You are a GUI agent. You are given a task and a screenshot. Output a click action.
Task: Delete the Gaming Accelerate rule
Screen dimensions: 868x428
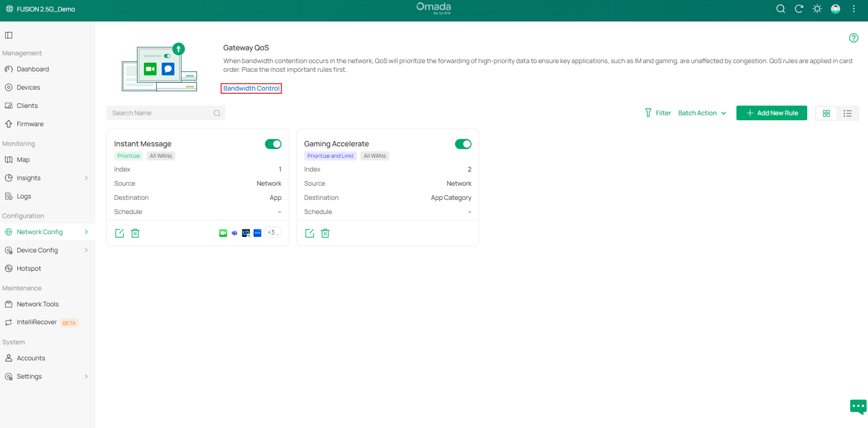(325, 233)
